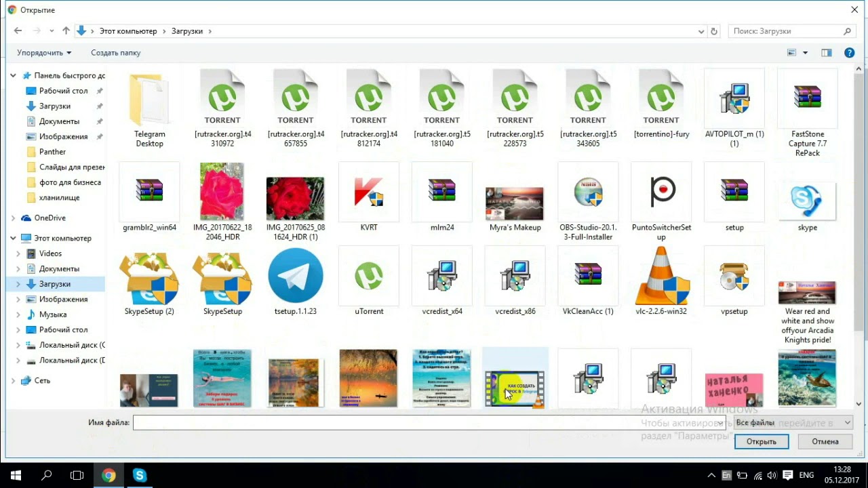Open the Все файлы file type dropdown
Viewport: 868px width, 488px height.
pyautogui.click(x=793, y=423)
